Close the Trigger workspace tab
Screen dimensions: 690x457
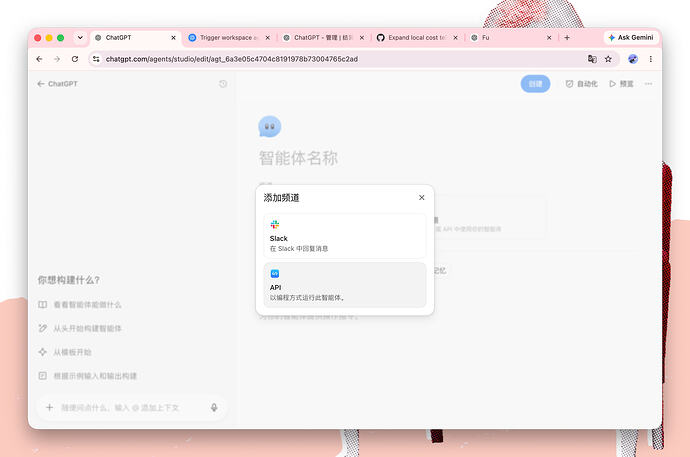click(268, 38)
